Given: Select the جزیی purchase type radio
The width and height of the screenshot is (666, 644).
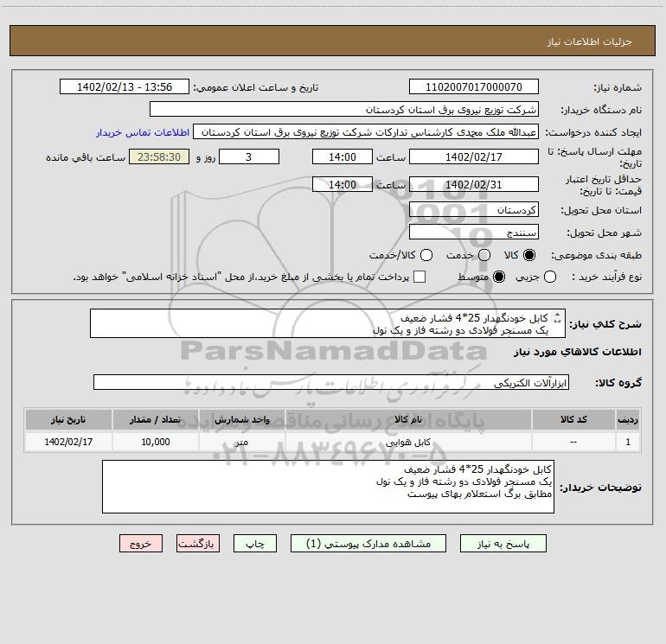Looking at the screenshot, I should 550,277.
